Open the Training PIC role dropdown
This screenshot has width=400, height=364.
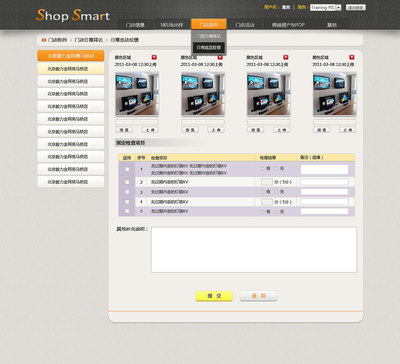[326, 7]
